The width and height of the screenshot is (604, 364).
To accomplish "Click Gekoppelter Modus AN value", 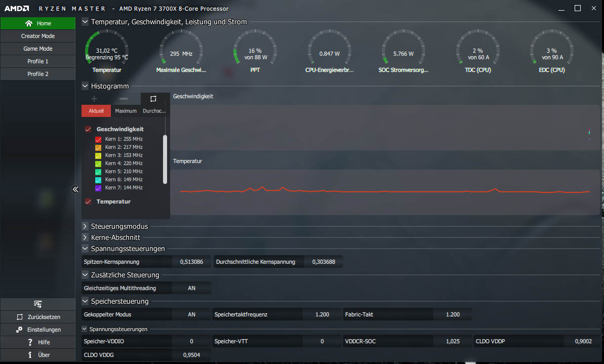I will click(x=191, y=314).
